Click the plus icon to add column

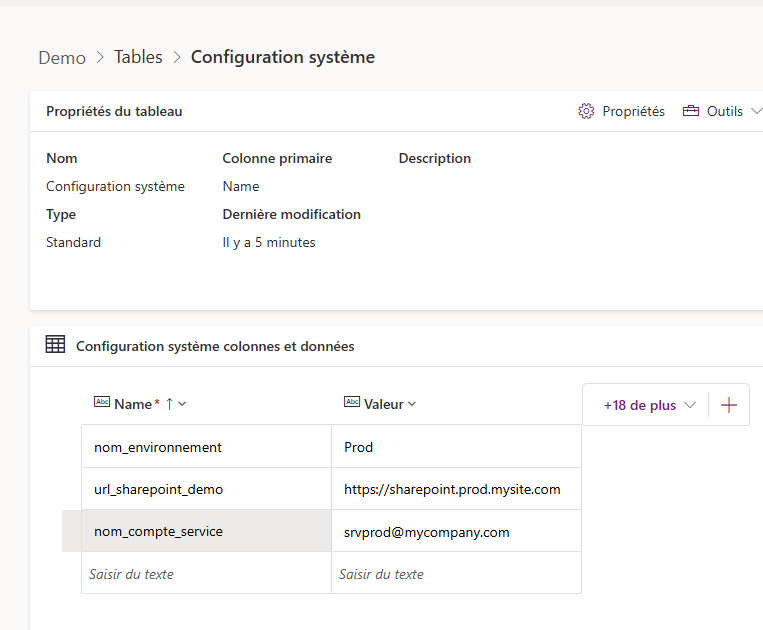coord(728,405)
